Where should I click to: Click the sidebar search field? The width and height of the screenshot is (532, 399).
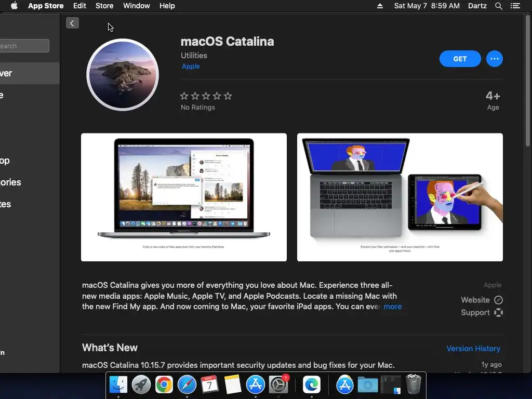(x=24, y=46)
